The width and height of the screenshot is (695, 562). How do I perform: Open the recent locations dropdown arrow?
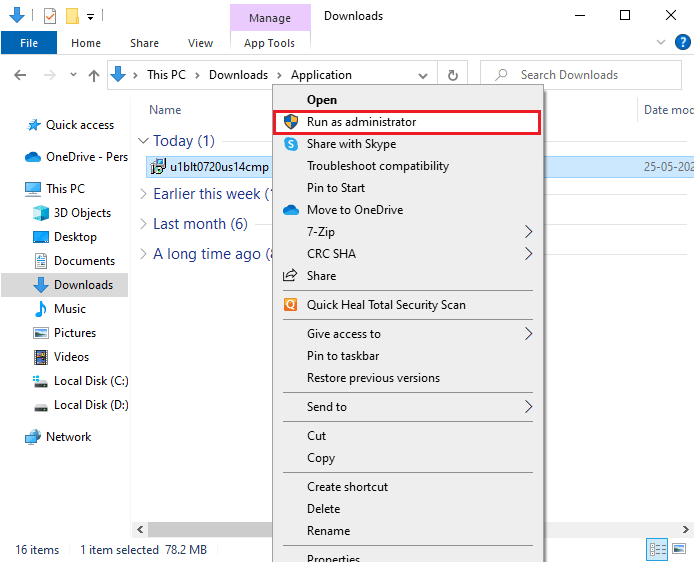click(x=74, y=74)
